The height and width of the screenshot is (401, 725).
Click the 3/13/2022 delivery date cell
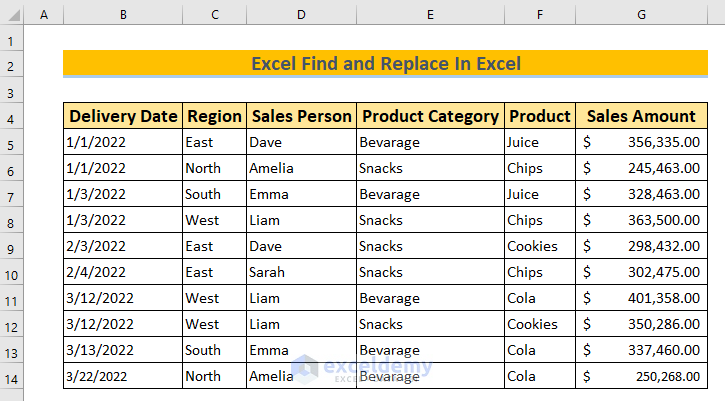coord(123,350)
